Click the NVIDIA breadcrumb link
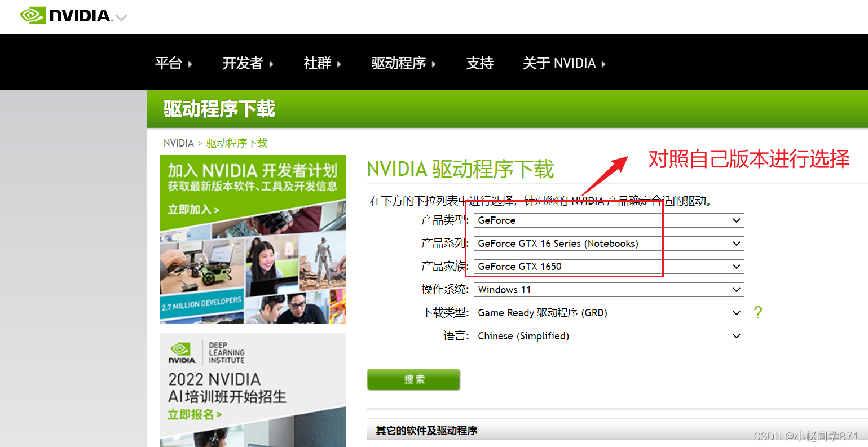 pyautogui.click(x=178, y=143)
